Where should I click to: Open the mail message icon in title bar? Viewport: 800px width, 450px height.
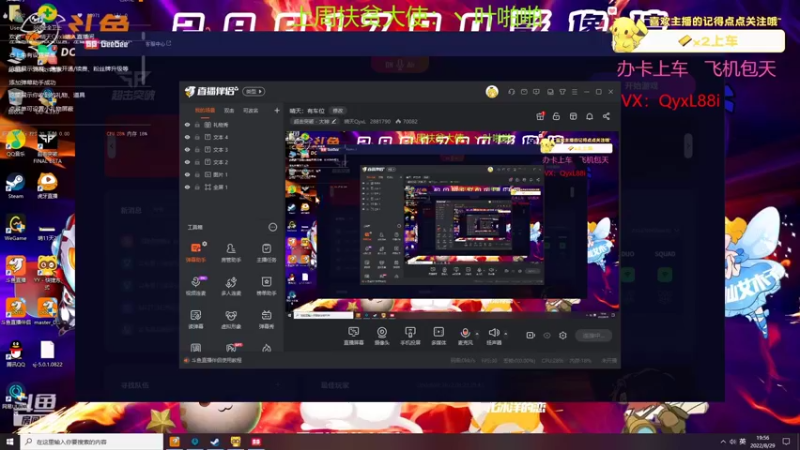coord(524,92)
